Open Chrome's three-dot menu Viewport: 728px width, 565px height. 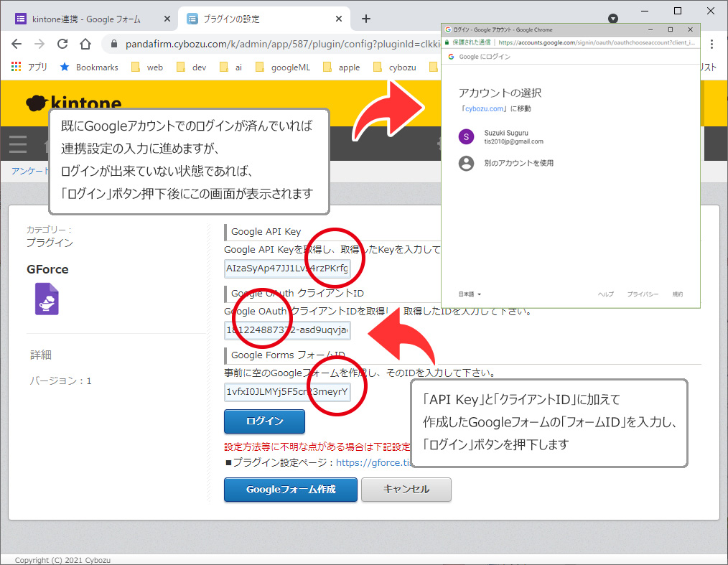coord(712,44)
